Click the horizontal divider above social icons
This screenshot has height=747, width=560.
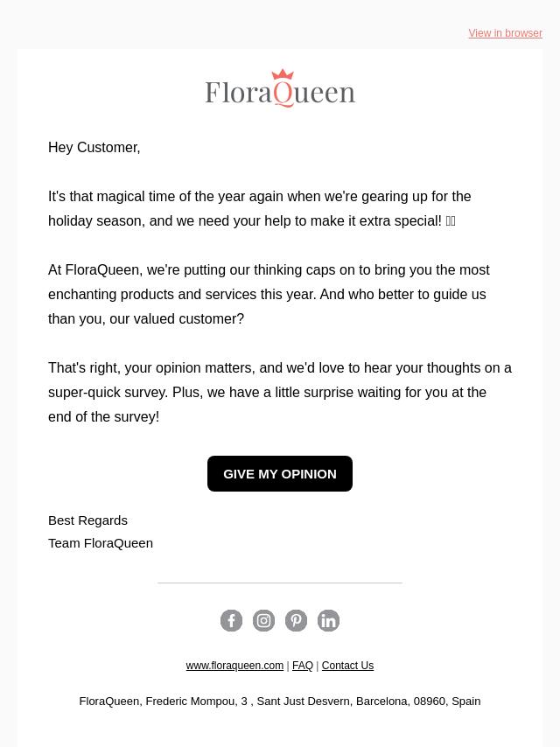[x=280, y=583]
